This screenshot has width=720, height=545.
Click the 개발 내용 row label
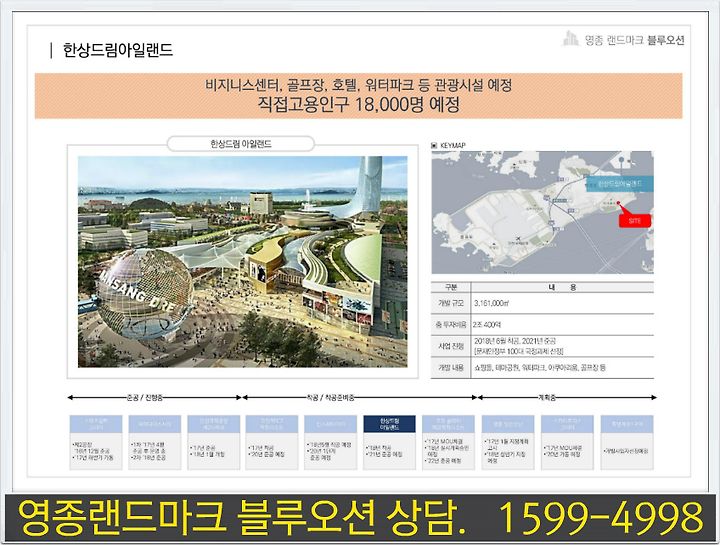click(451, 368)
